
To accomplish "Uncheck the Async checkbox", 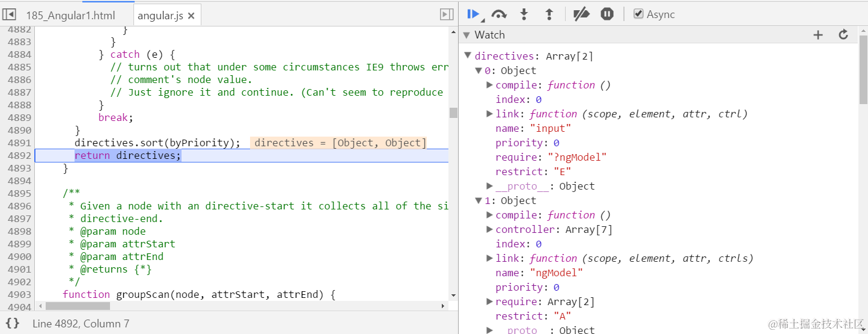I will [x=638, y=14].
